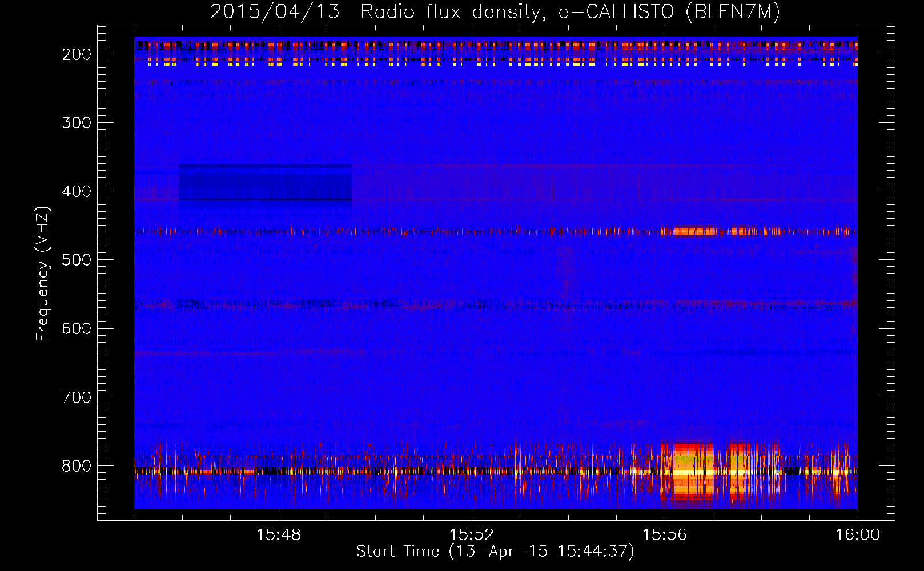Click the 15:48 time tick label

tap(279, 535)
